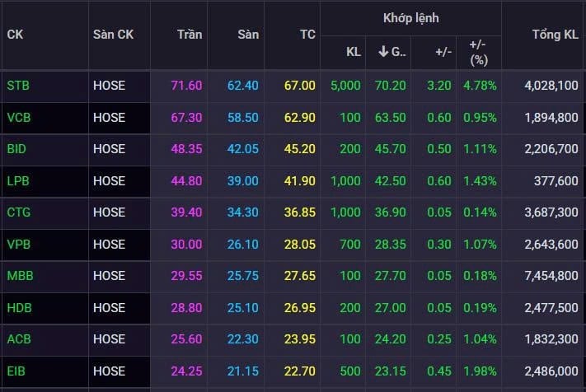This screenshot has width=586, height=392.
Task: Click the KL column header under Khớp lệnh
Action: [353, 52]
